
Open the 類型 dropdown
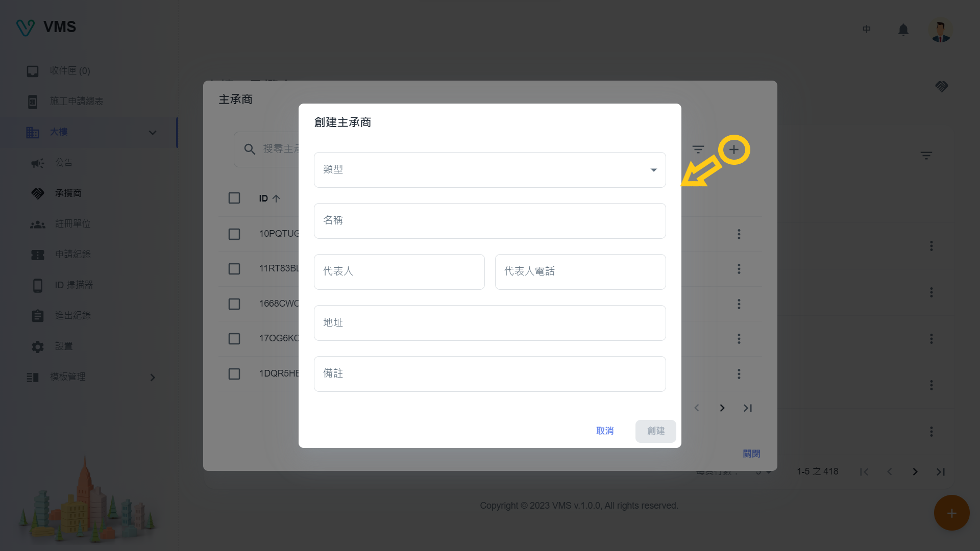pos(489,170)
